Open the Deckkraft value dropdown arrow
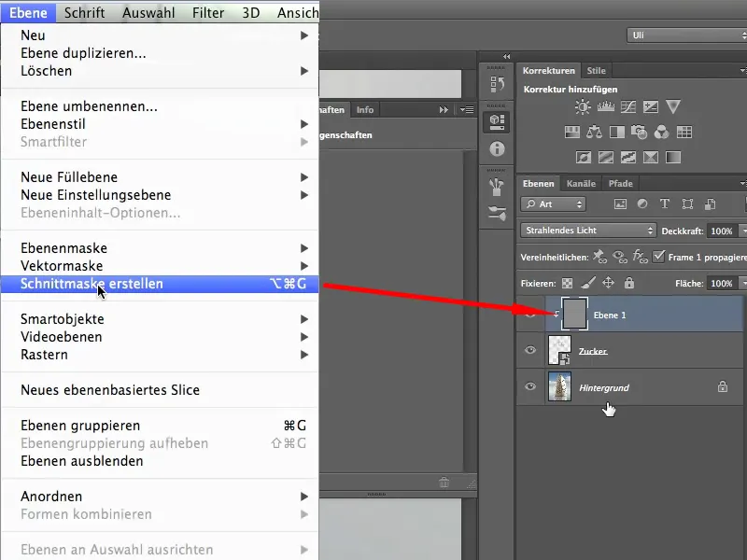 click(742, 231)
